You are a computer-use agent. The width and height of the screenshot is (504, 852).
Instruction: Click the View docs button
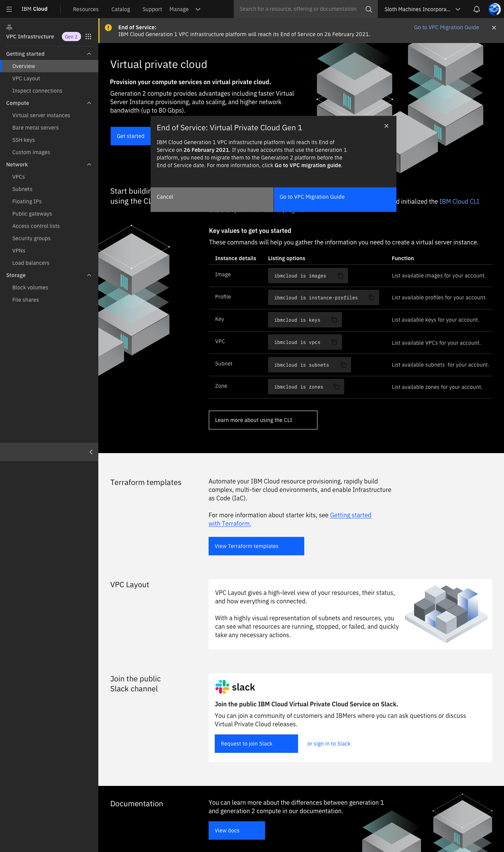[237, 830]
